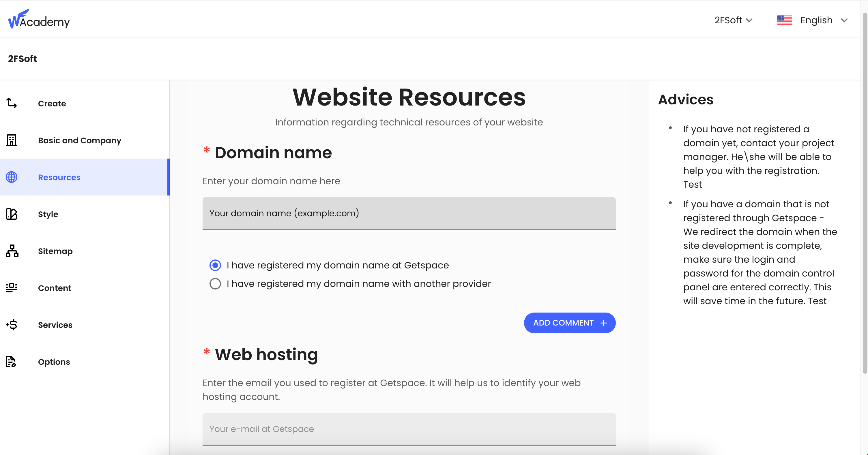Click the Sitemap hierarchy icon
The width and height of the screenshot is (868, 455).
coord(12,251)
